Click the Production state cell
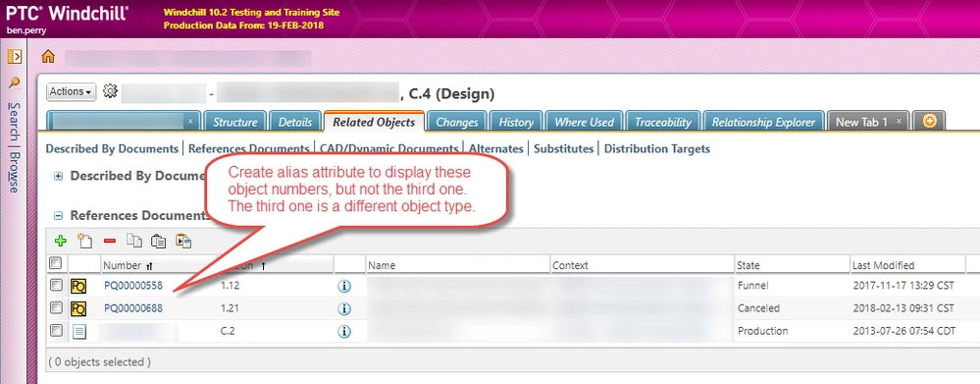This screenshot has width=980, height=384. pos(762,331)
